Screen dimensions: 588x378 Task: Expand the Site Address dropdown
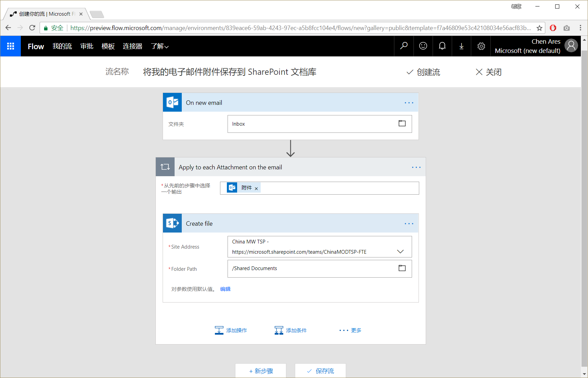[x=400, y=252]
